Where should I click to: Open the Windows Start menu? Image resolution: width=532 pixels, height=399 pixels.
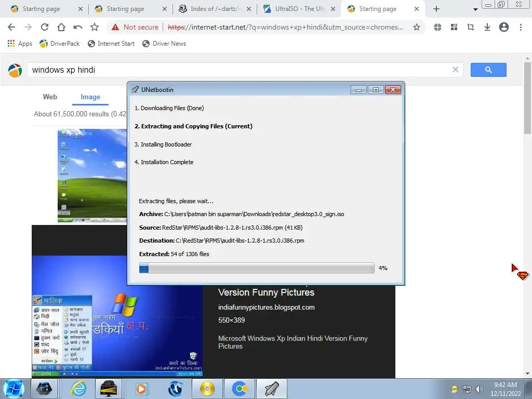[x=14, y=389]
